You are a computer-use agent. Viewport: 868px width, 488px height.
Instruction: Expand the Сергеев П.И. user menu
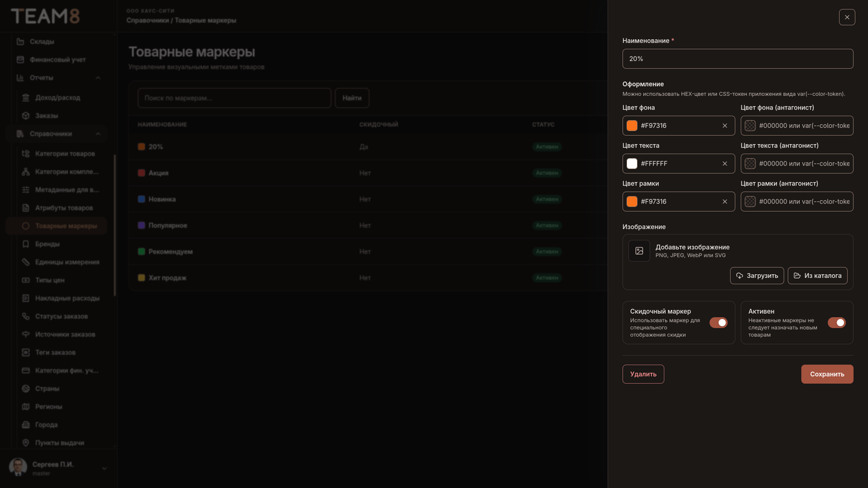pyautogui.click(x=104, y=468)
